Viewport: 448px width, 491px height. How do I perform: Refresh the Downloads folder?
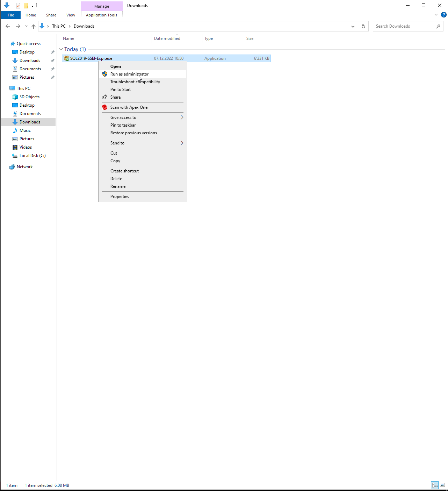(x=363, y=26)
